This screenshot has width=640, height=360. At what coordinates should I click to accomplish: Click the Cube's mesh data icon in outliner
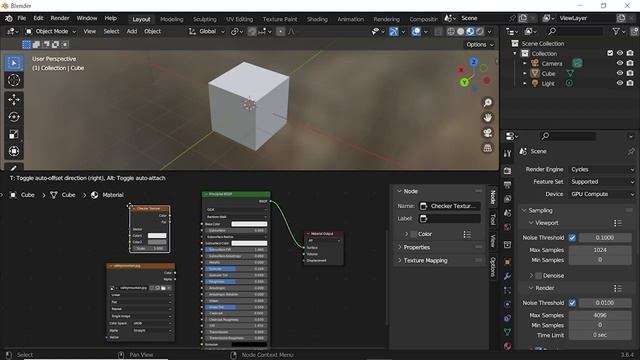[x=570, y=73]
